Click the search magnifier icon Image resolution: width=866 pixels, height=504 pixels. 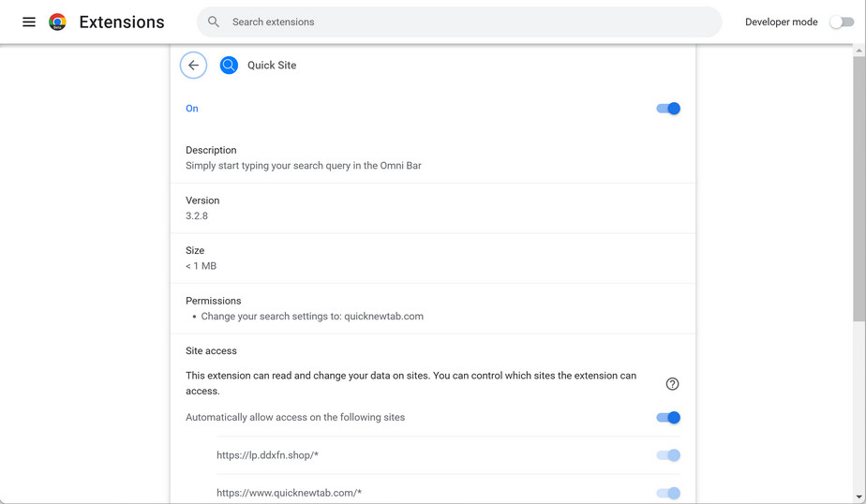(213, 22)
